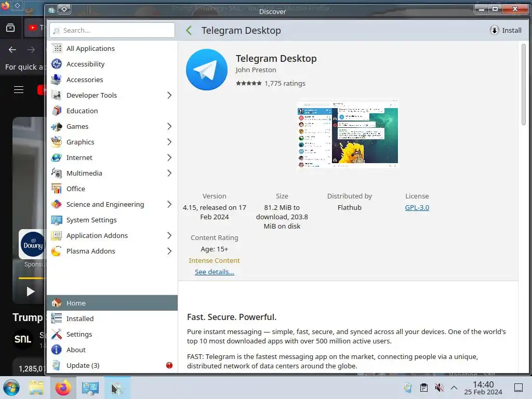Click the Telegram Desktop paper-plane logo
The height and width of the screenshot is (399, 532).
pyautogui.click(x=207, y=70)
